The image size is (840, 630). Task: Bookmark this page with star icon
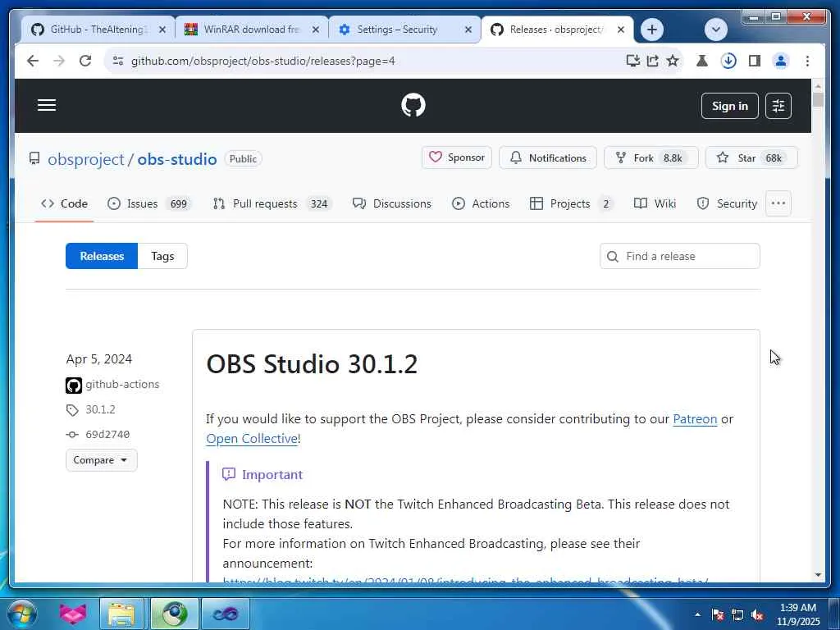673,61
